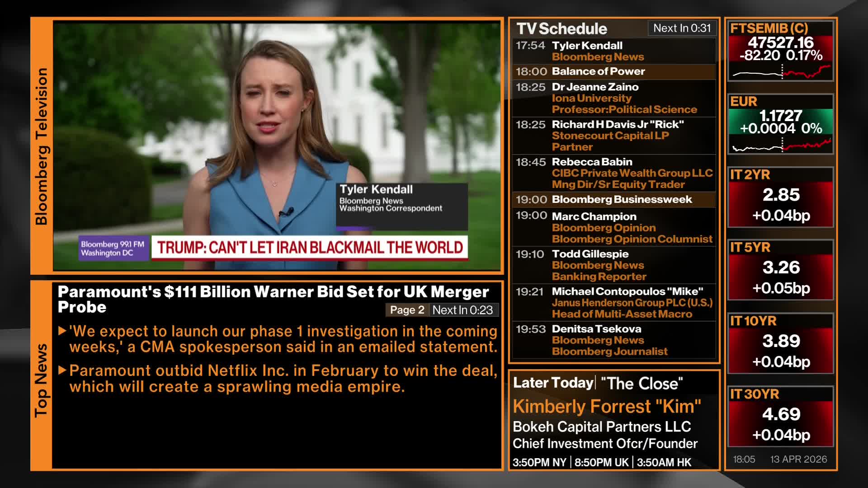Click first bullet arrow in Top News
The image size is (868, 488).
coord(63,331)
